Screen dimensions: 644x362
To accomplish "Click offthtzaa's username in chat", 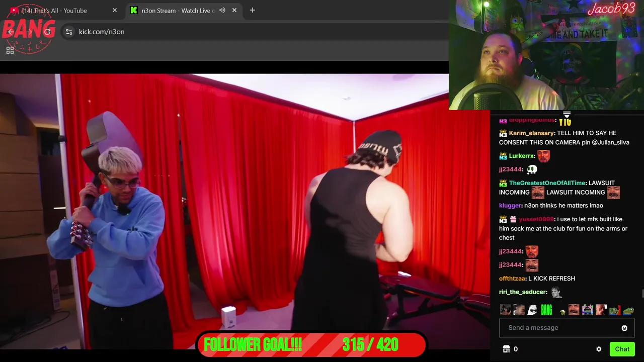I will coord(512,279).
